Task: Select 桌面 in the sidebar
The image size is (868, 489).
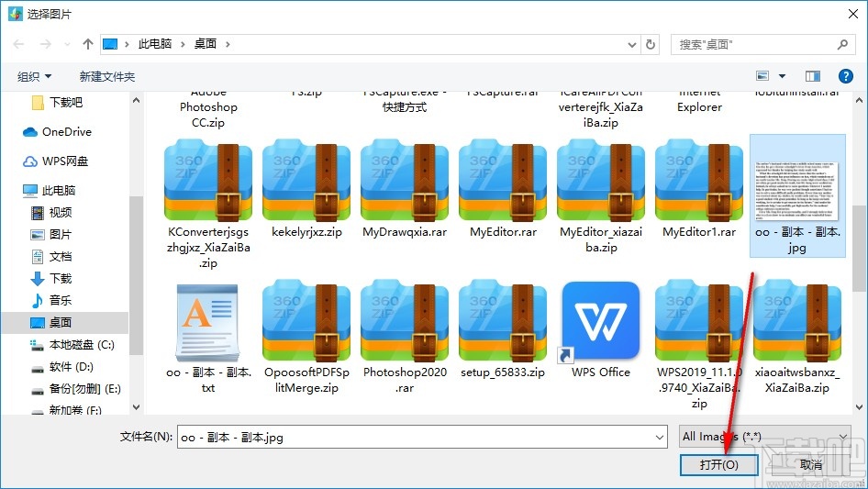Action: 65,323
